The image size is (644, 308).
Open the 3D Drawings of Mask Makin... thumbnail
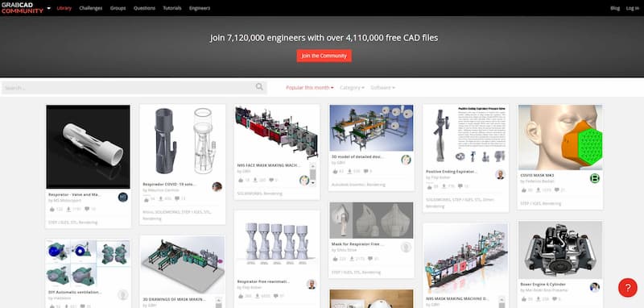point(183,264)
